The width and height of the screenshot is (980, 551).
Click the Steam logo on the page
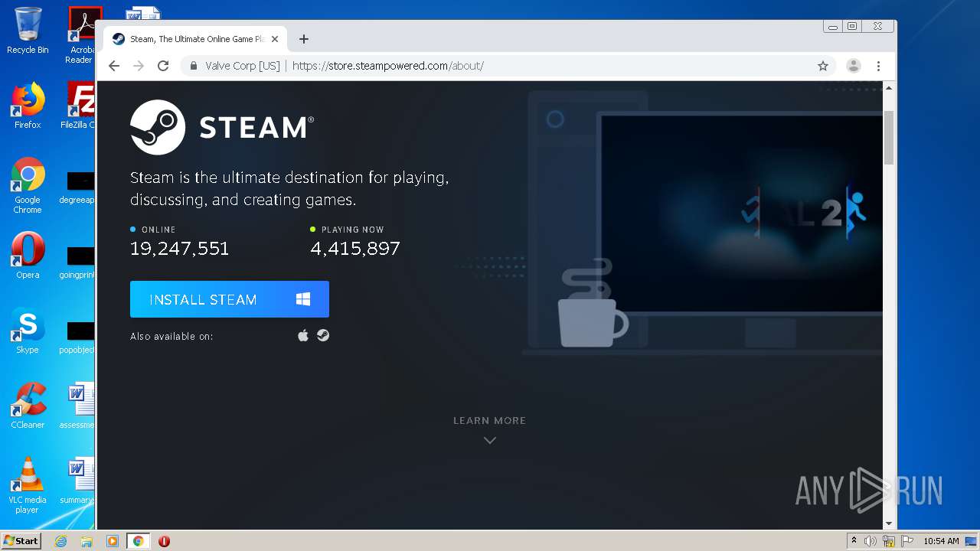pyautogui.click(x=222, y=127)
